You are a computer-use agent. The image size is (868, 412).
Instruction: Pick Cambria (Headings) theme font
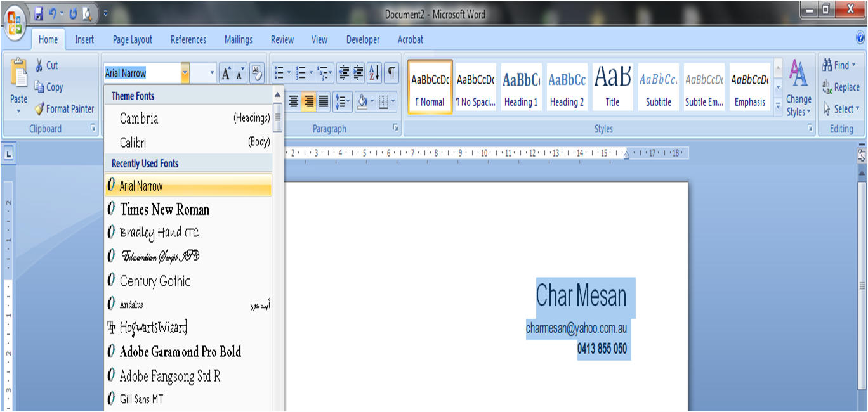point(188,119)
